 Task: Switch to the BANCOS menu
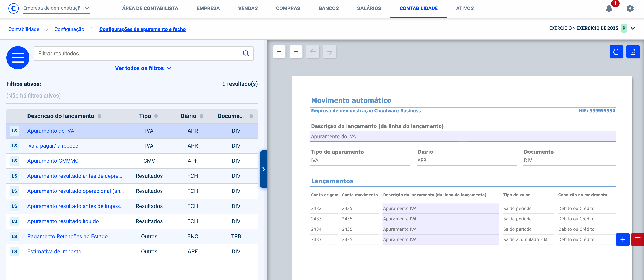tap(329, 8)
